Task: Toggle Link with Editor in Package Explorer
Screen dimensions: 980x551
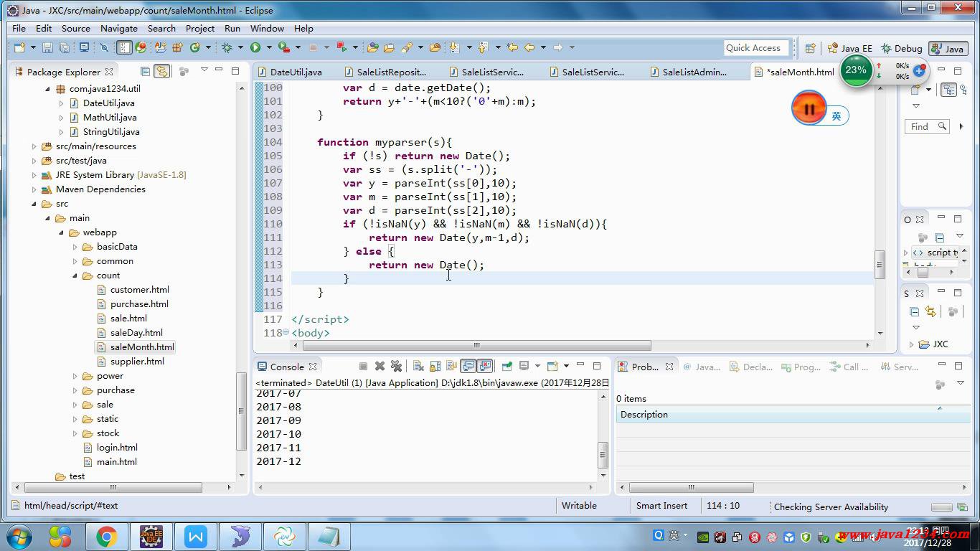Action: (x=162, y=71)
